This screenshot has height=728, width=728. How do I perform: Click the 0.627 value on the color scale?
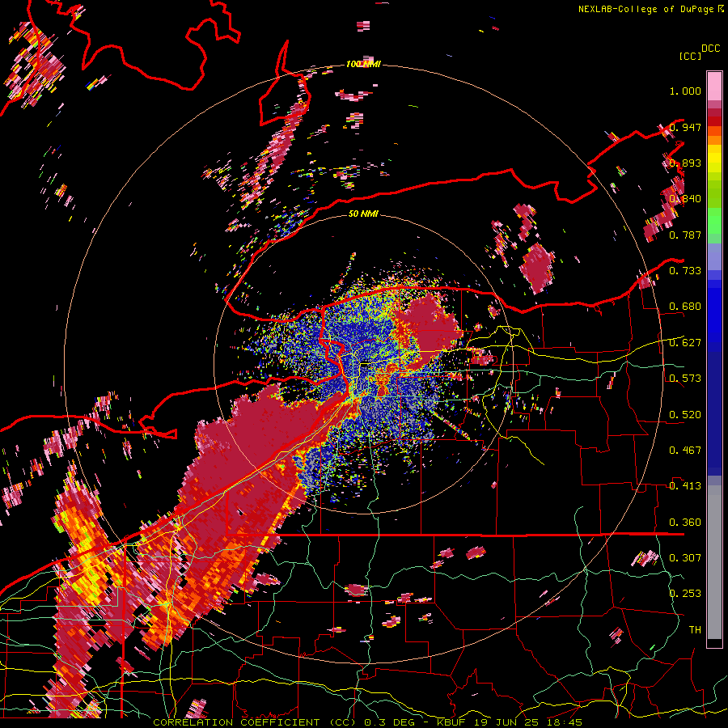tap(685, 343)
